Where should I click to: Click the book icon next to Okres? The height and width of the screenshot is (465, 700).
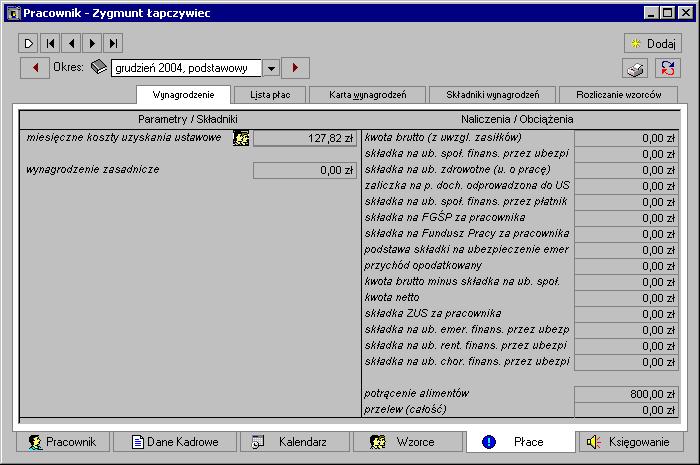coord(99,67)
